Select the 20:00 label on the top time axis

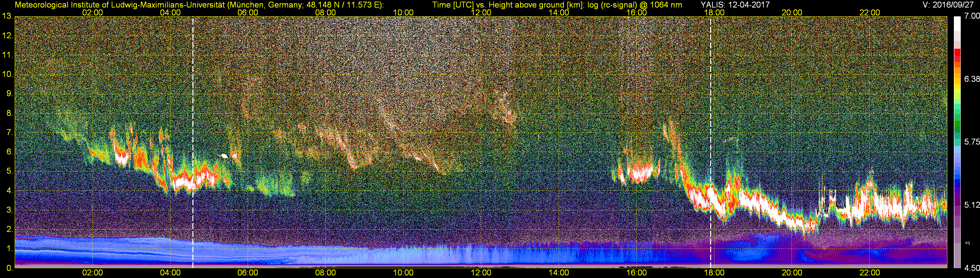[x=792, y=12]
